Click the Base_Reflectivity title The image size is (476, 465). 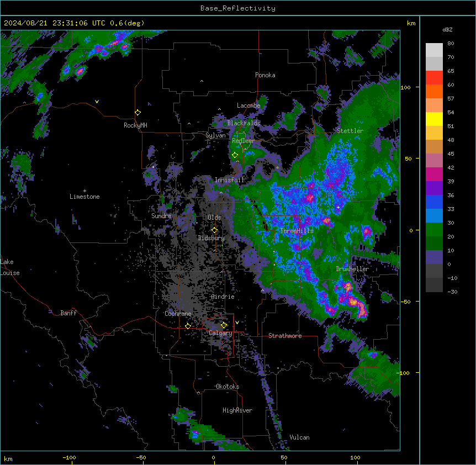tap(238, 8)
